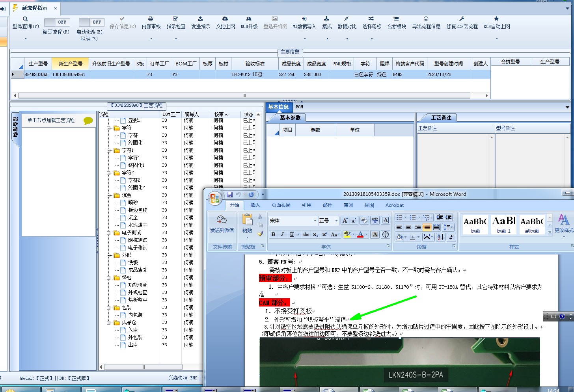Select the 8B4H202QA0 row in grid
The width and height of the screenshot is (574, 392).
pyautogui.click(x=251, y=74)
